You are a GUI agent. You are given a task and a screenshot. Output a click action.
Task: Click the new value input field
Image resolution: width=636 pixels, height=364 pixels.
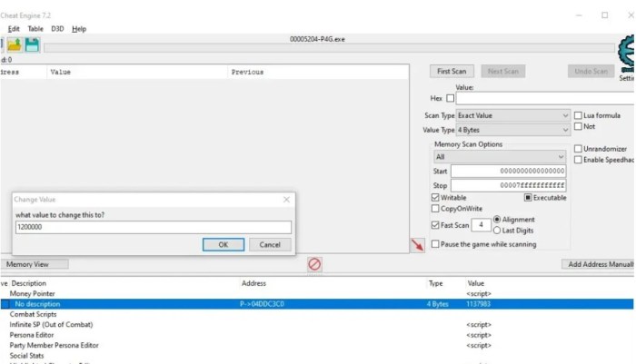(154, 227)
